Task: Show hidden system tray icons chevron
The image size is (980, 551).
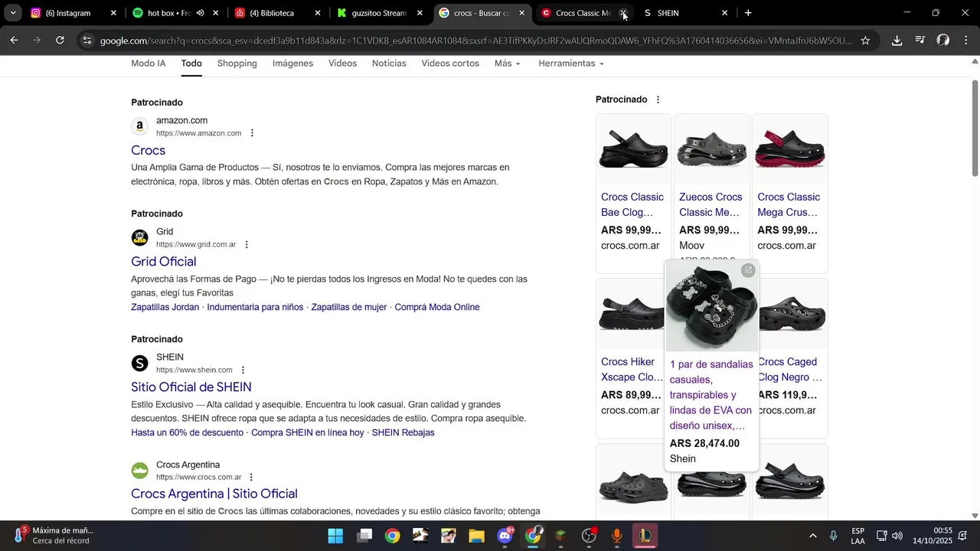Action: pyautogui.click(x=812, y=536)
